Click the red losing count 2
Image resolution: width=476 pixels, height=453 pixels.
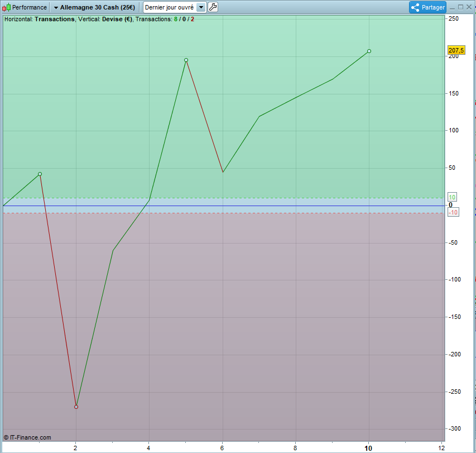tap(193, 19)
